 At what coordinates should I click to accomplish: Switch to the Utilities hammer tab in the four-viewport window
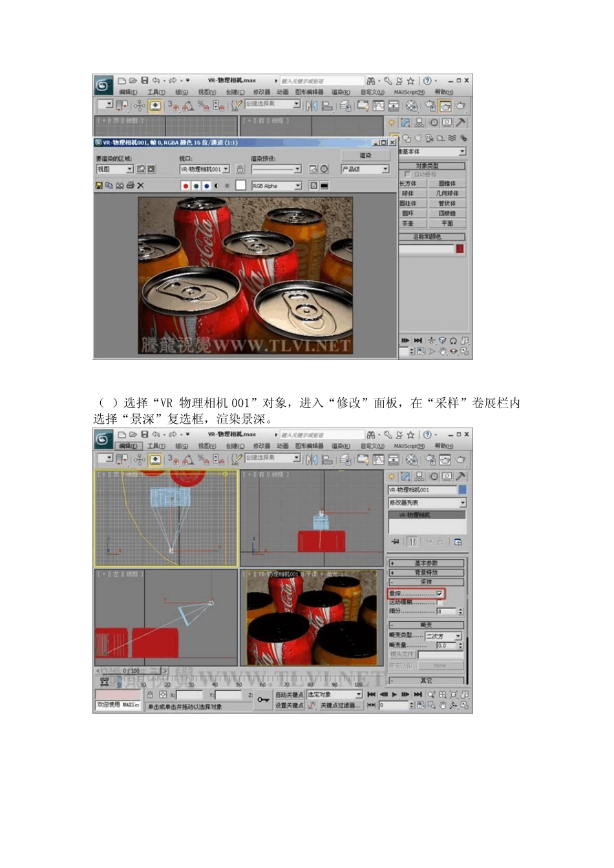460,477
